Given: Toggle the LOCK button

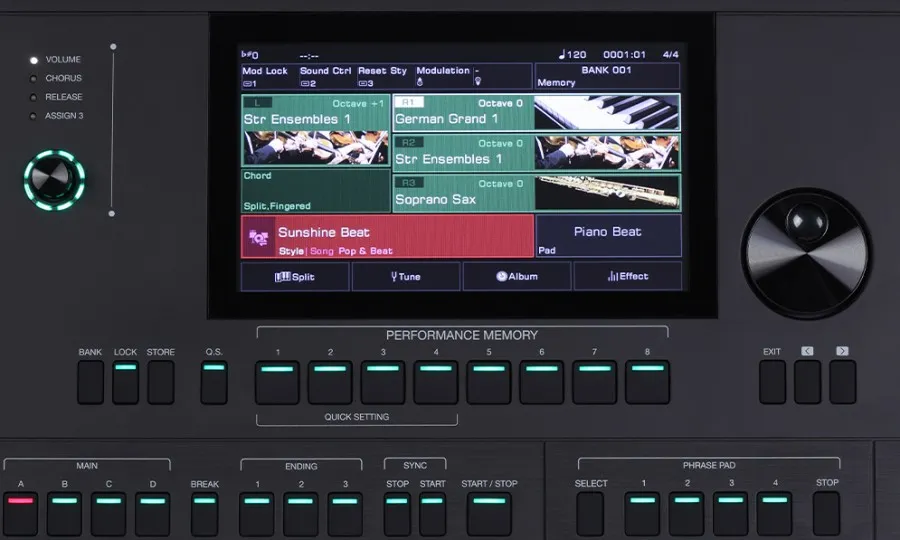Looking at the screenshot, I should pyautogui.click(x=125, y=382).
